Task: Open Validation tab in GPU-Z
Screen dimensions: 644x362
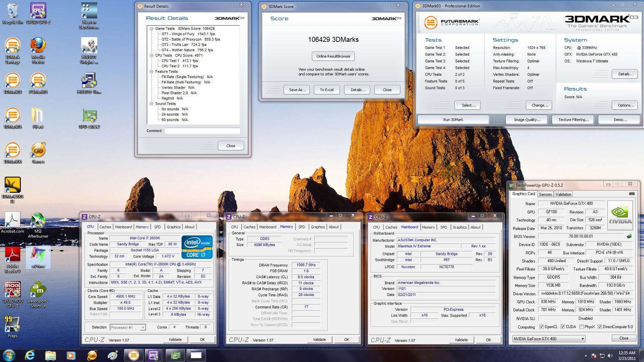Action: pyautogui.click(x=563, y=194)
